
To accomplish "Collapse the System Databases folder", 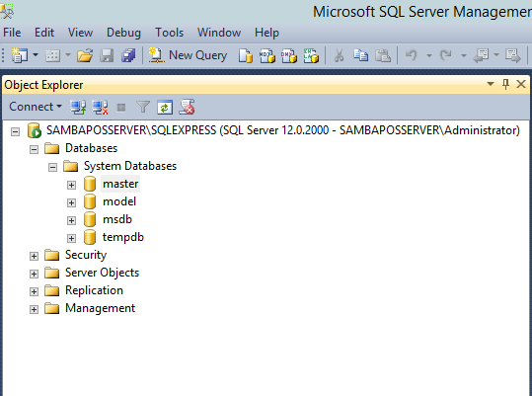I will coord(52,167).
